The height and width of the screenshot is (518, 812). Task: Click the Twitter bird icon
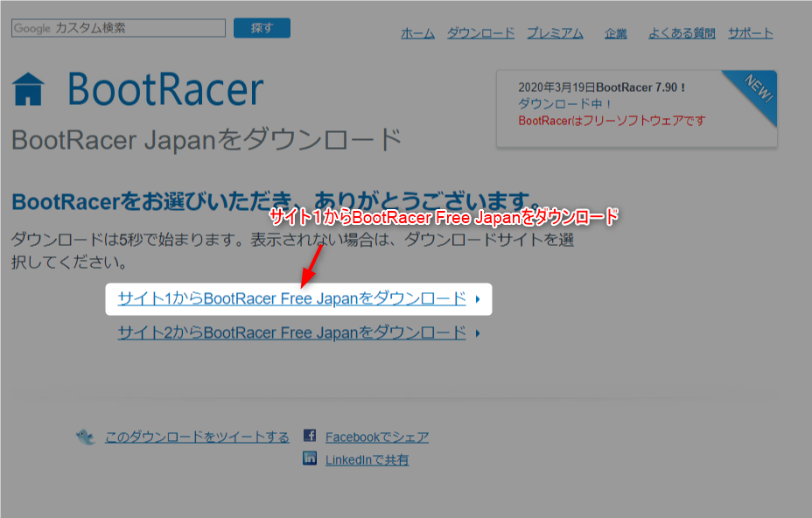[x=86, y=437]
